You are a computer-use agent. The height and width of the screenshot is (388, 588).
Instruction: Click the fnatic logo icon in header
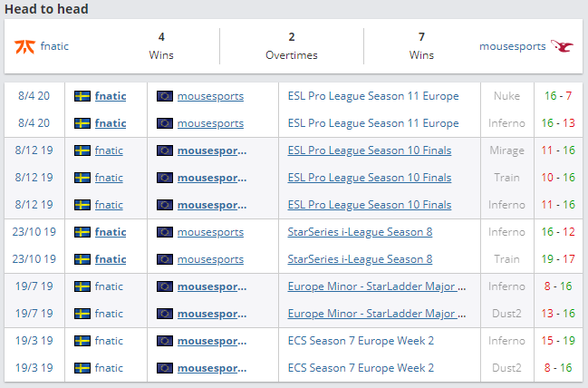pyautogui.click(x=24, y=45)
